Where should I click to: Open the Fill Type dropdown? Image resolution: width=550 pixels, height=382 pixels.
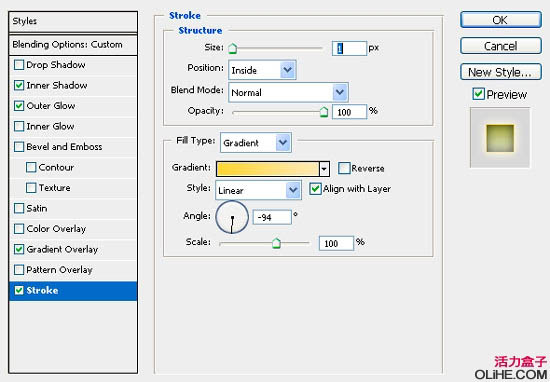click(x=256, y=143)
